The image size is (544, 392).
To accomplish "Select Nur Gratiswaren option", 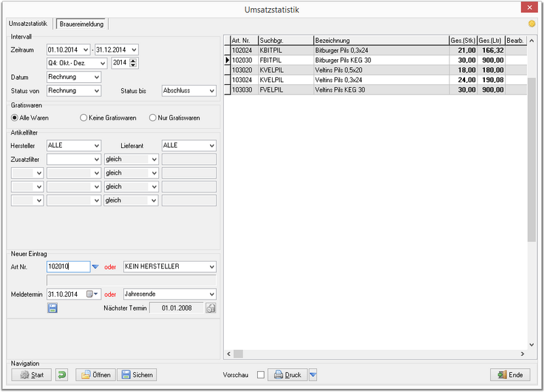I will pos(152,118).
